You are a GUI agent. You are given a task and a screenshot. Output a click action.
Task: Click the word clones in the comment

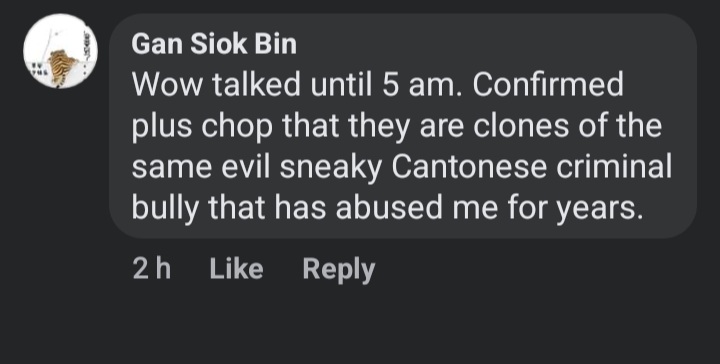(x=521, y=126)
